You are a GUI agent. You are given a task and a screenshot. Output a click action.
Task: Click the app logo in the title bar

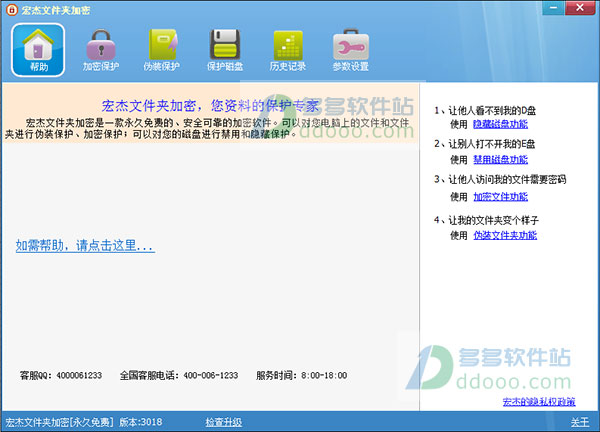click(12, 10)
